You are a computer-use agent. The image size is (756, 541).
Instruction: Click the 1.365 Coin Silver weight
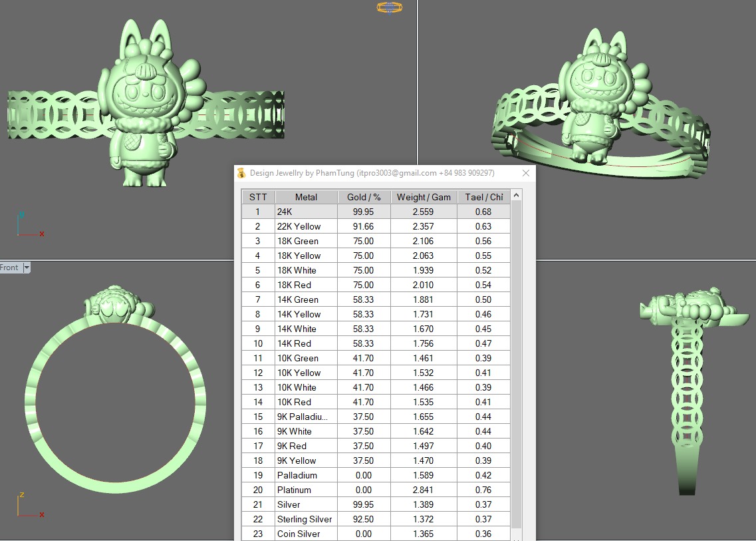(424, 534)
